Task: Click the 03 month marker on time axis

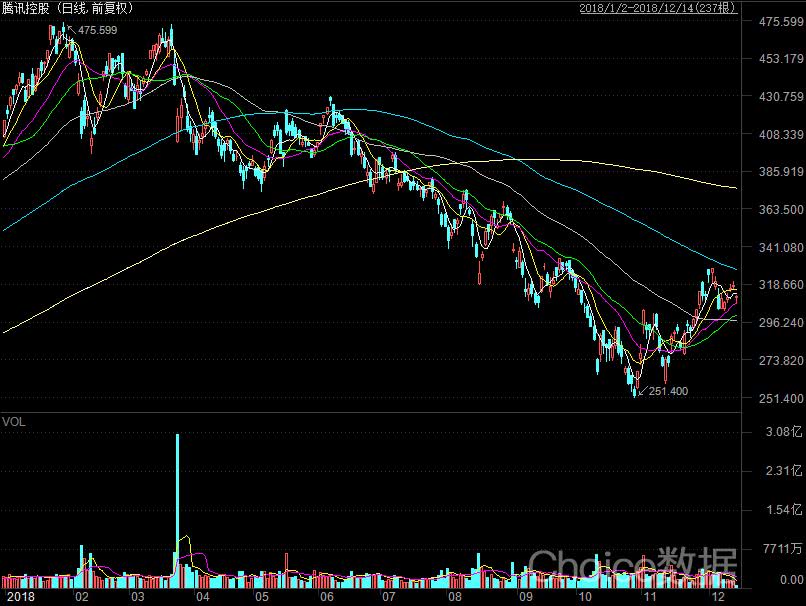Action: (x=137, y=597)
